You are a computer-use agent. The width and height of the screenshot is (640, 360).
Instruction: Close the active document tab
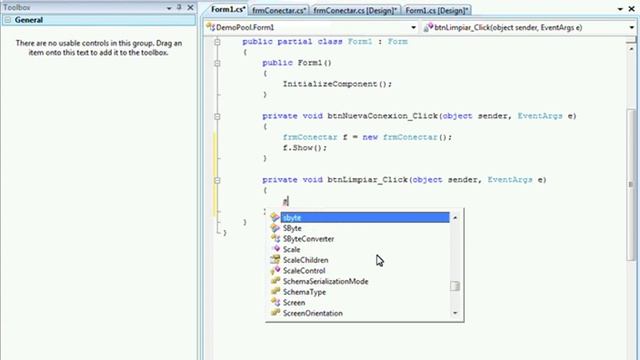(631, 9)
